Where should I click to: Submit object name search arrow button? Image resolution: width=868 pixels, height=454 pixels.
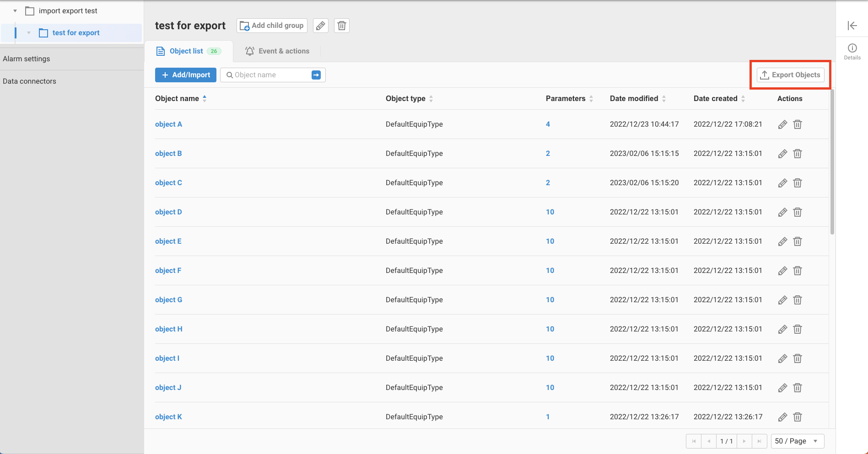coord(316,75)
